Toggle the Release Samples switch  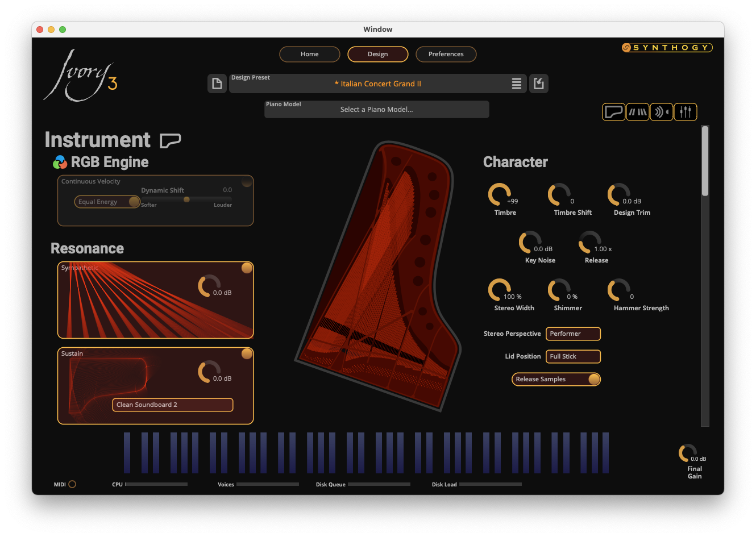(556, 379)
